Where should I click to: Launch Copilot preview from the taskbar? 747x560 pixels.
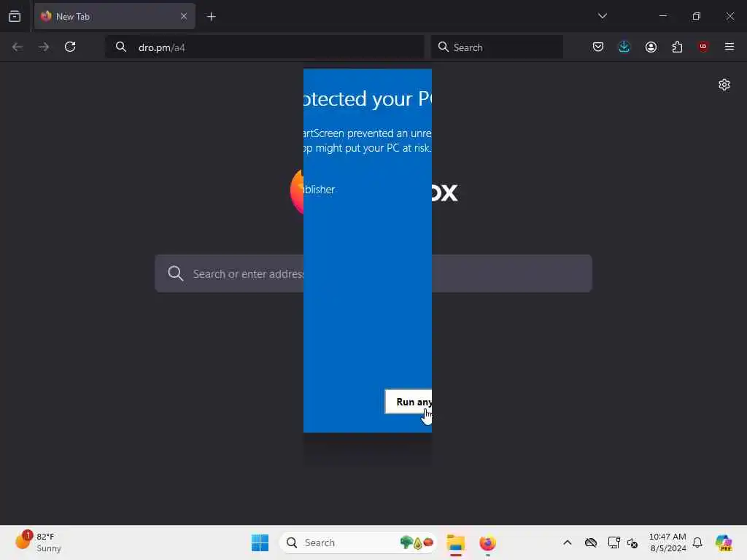(724, 542)
